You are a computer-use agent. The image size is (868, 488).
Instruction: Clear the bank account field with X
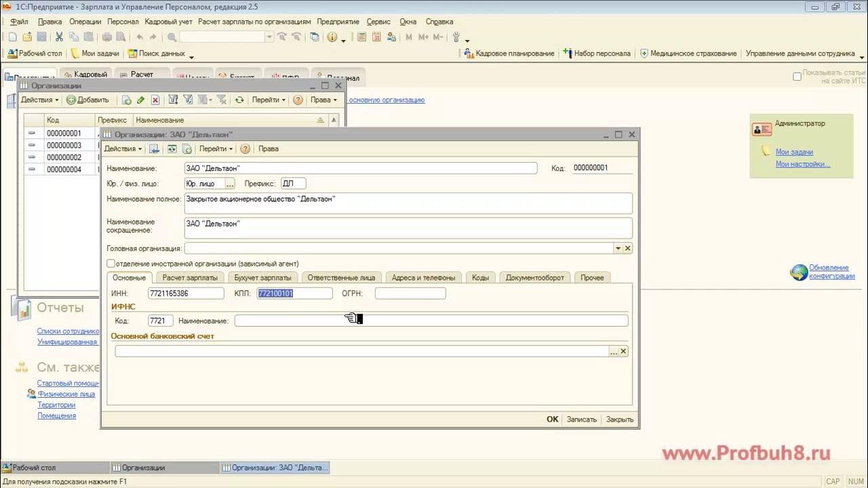tap(623, 351)
